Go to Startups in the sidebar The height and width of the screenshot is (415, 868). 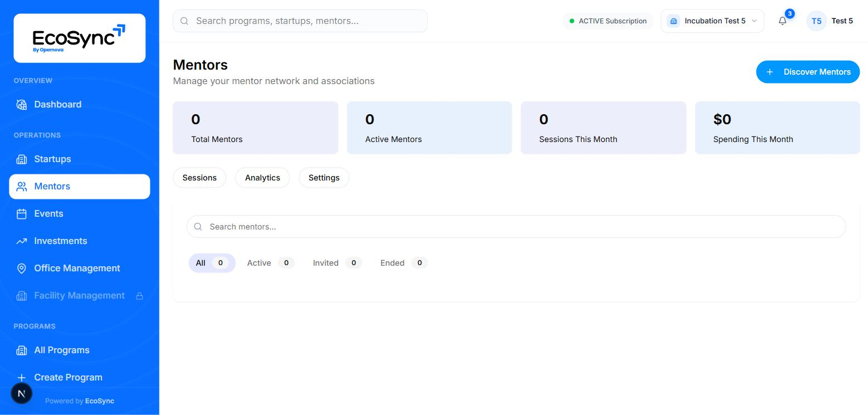click(80, 159)
